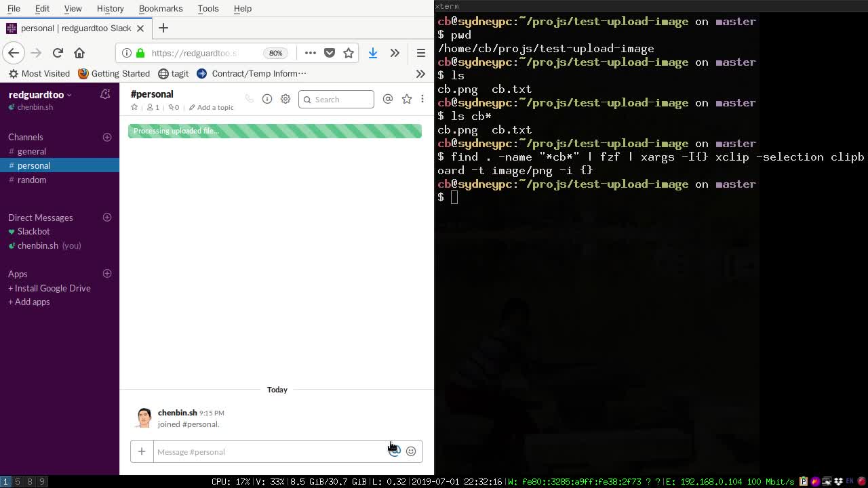Close the personal Slack tab
Viewport: 868px width, 488px height.
(140, 28)
